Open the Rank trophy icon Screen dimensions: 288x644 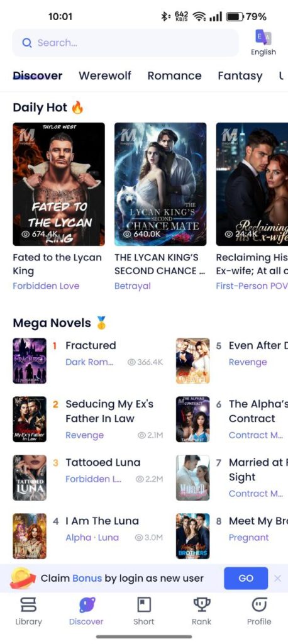pos(201,604)
